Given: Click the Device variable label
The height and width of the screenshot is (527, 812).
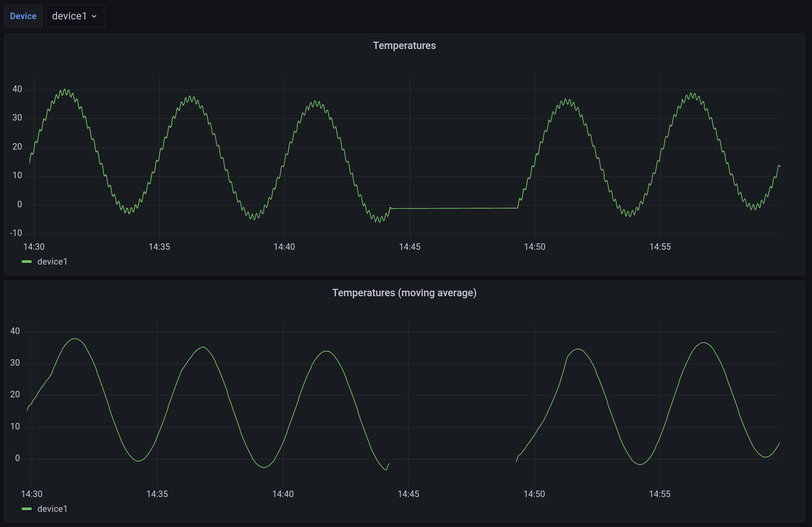Looking at the screenshot, I should click(23, 16).
